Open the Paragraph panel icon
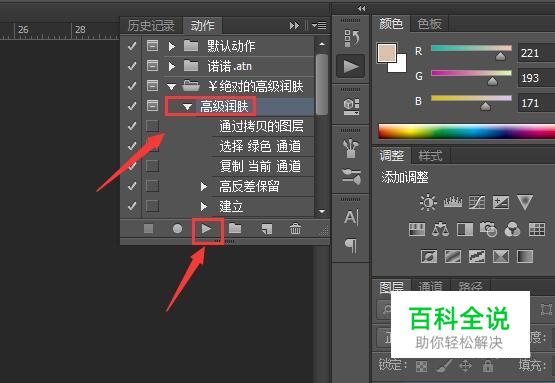 (x=350, y=245)
